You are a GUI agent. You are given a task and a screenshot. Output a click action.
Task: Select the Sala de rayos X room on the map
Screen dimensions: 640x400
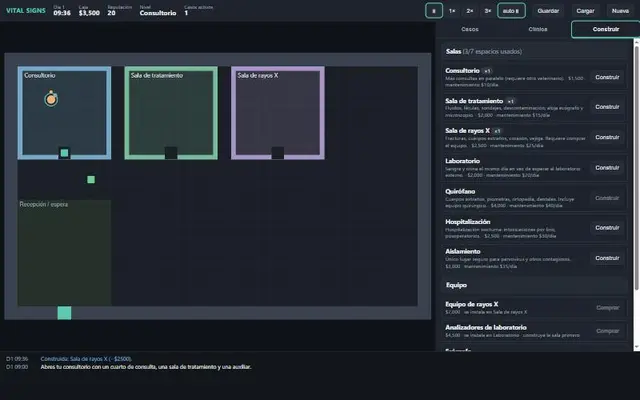pos(278,113)
